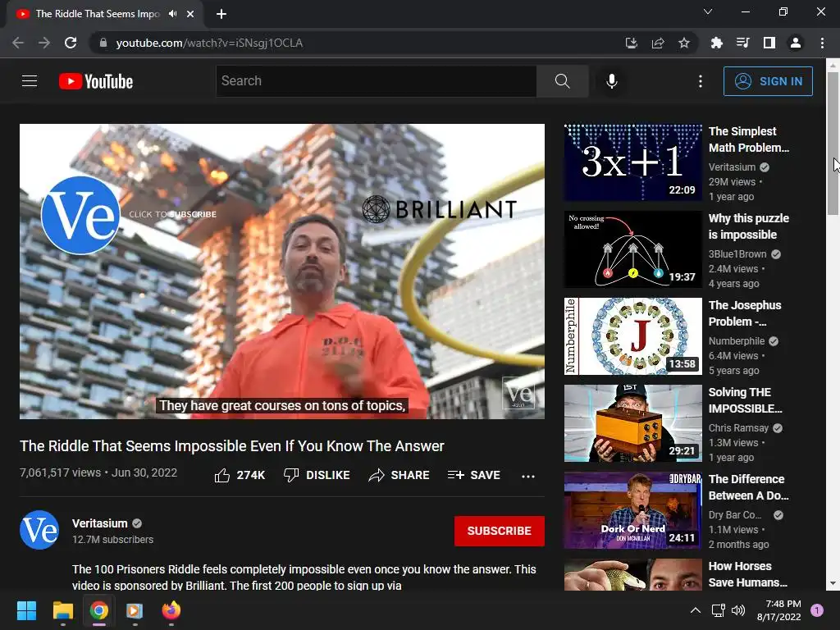Dislike the video

tap(317, 475)
